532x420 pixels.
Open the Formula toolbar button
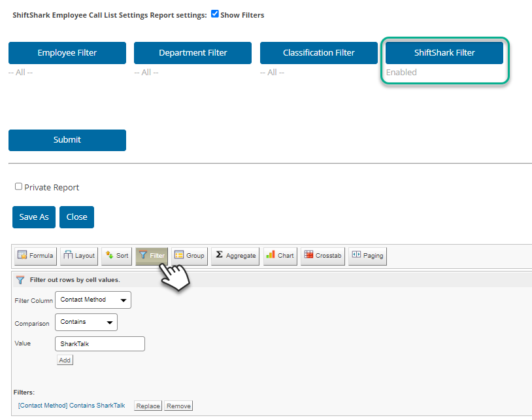pos(36,256)
